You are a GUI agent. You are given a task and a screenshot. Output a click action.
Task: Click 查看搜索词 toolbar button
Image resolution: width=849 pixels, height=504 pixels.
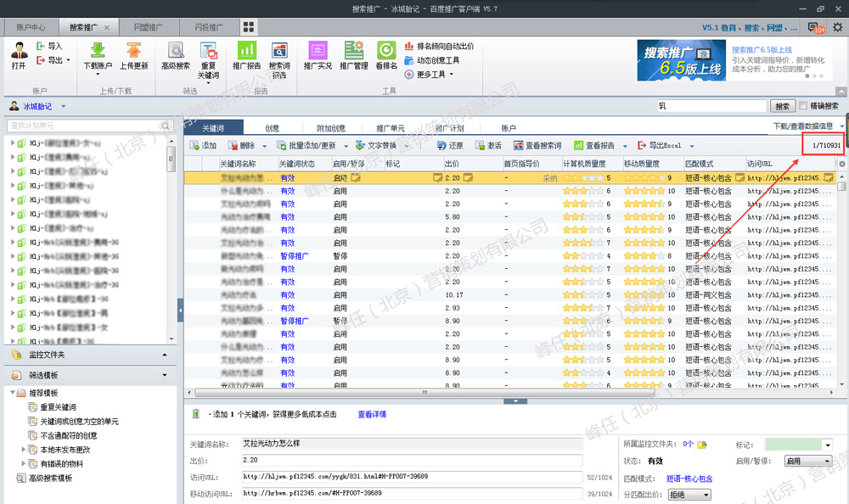(537, 146)
